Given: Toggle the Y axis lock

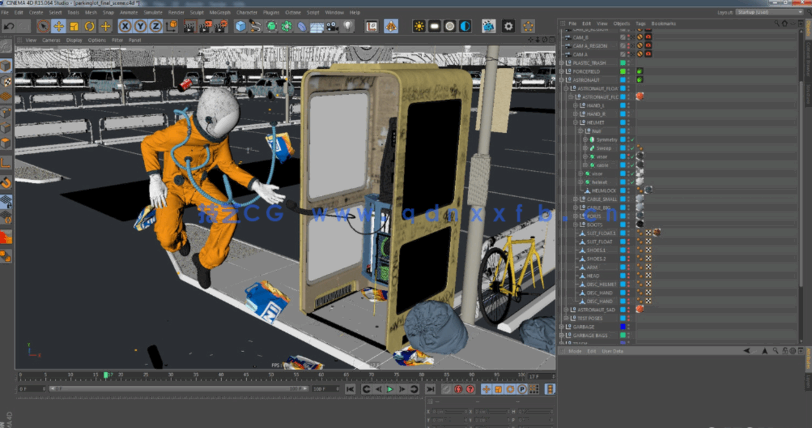Looking at the screenshot, I should pos(140,25).
